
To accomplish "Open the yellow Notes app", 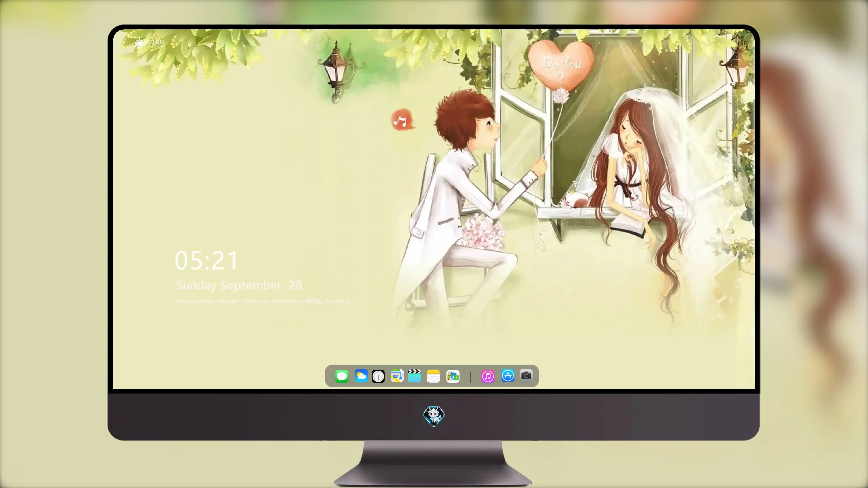I will pos(433,376).
